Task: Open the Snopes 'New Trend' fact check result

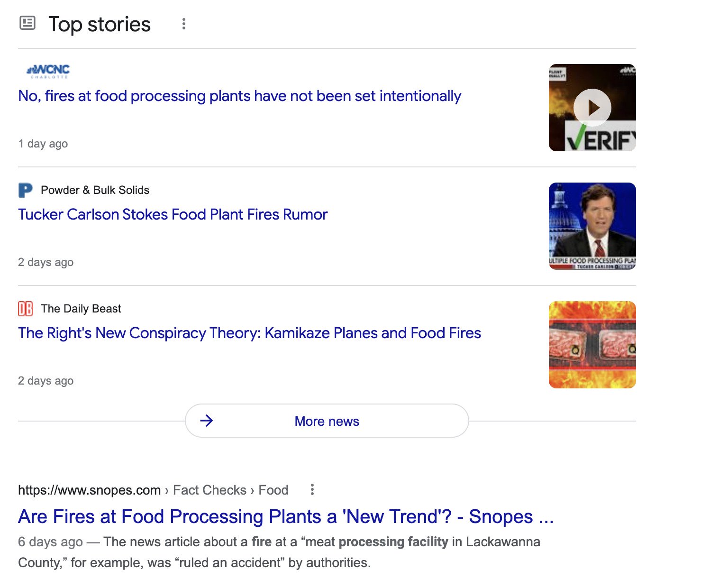Action: coord(285,516)
